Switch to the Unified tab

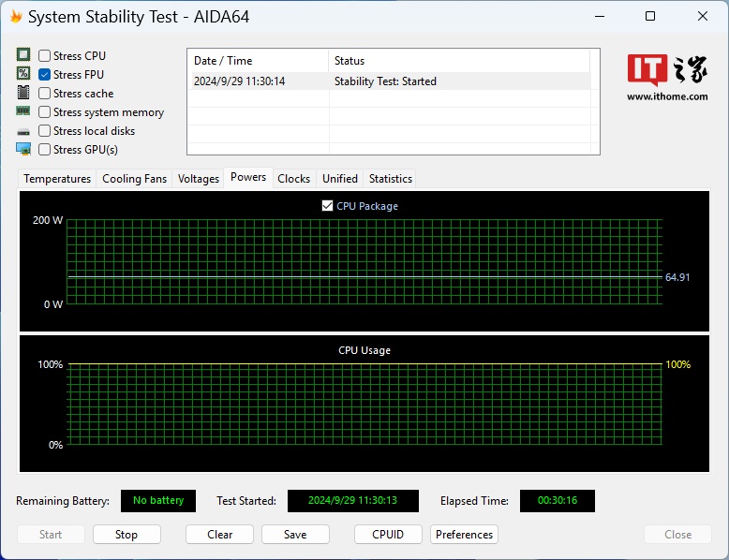(340, 179)
